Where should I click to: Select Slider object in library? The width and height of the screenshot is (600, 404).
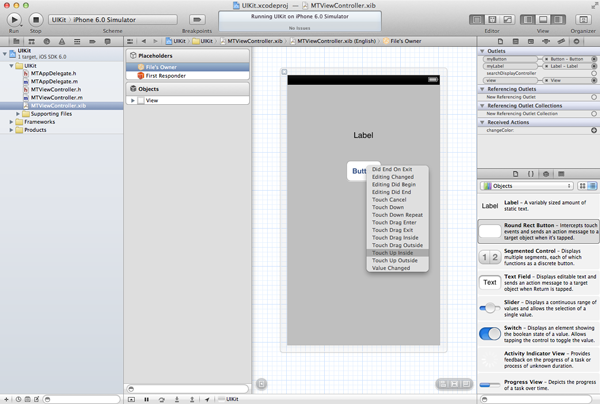pos(538,308)
